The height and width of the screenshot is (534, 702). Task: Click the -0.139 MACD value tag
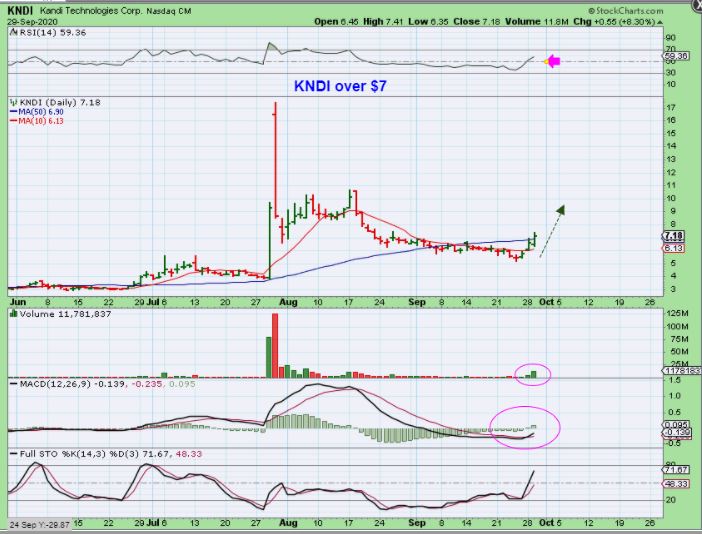point(676,432)
